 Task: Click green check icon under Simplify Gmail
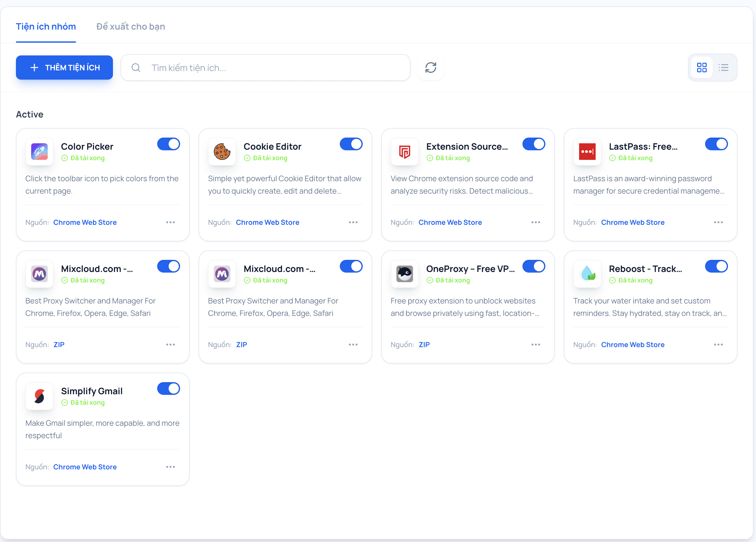pos(65,403)
